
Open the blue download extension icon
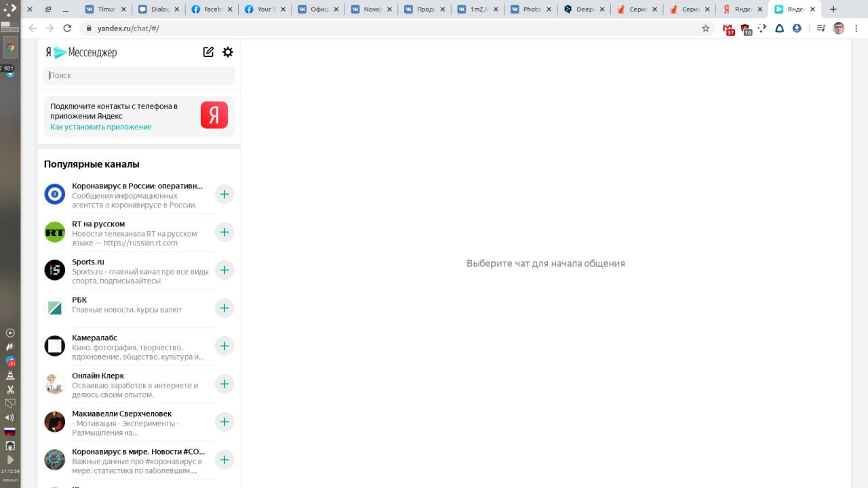[x=797, y=28]
